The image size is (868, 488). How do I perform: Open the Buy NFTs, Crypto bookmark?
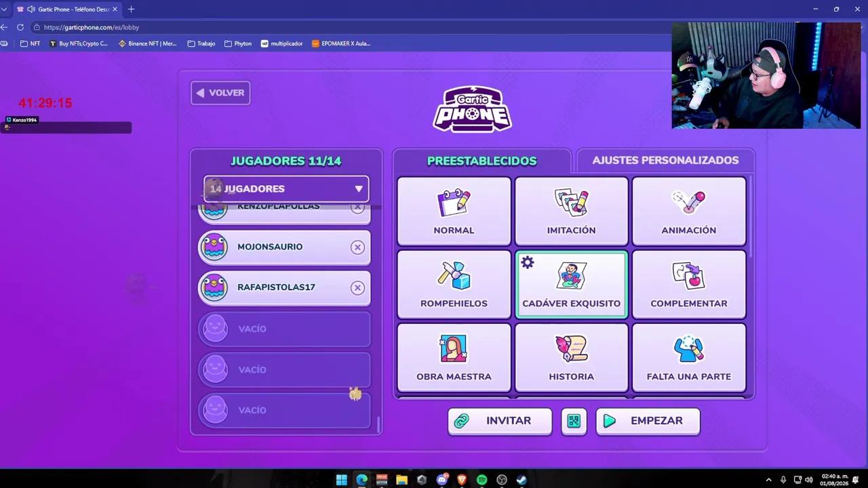[x=79, y=43]
